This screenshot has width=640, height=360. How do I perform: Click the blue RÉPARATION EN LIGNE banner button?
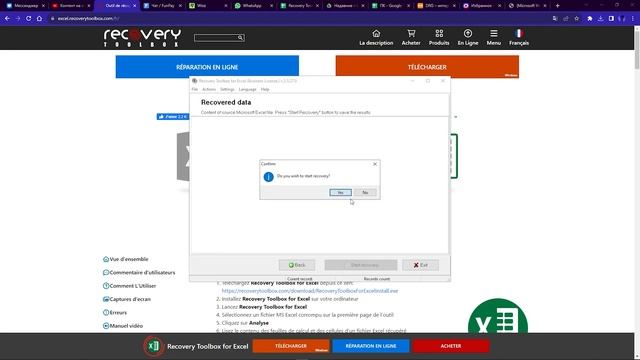coord(207,67)
